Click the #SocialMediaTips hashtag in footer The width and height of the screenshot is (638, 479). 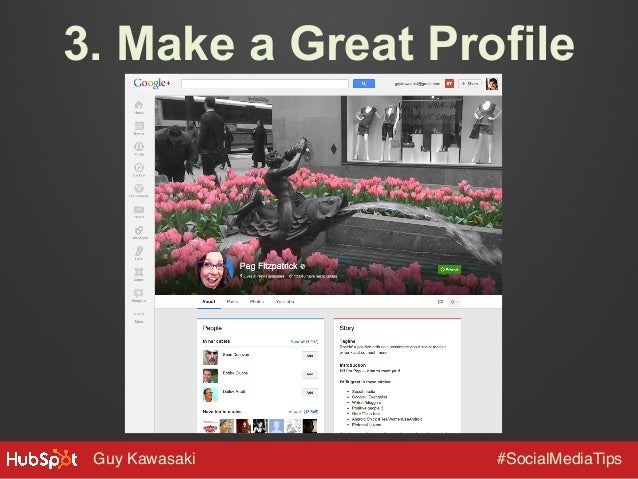click(559, 459)
